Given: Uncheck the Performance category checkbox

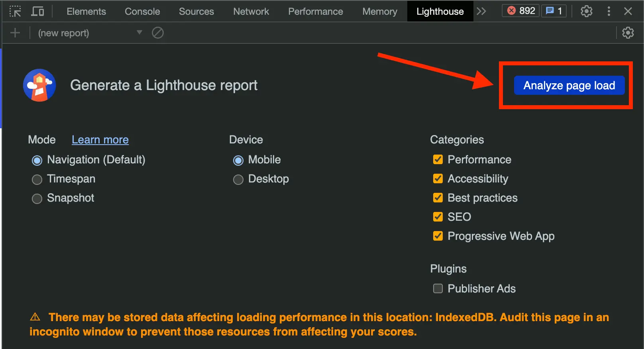Looking at the screenshot, I should pos(438,160).
